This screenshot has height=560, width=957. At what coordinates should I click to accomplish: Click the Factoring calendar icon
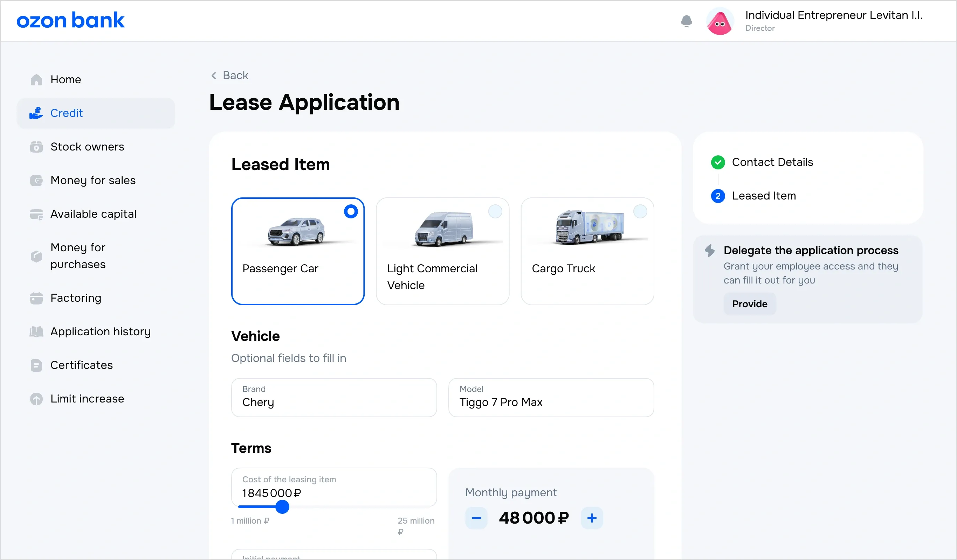point(36,298)
